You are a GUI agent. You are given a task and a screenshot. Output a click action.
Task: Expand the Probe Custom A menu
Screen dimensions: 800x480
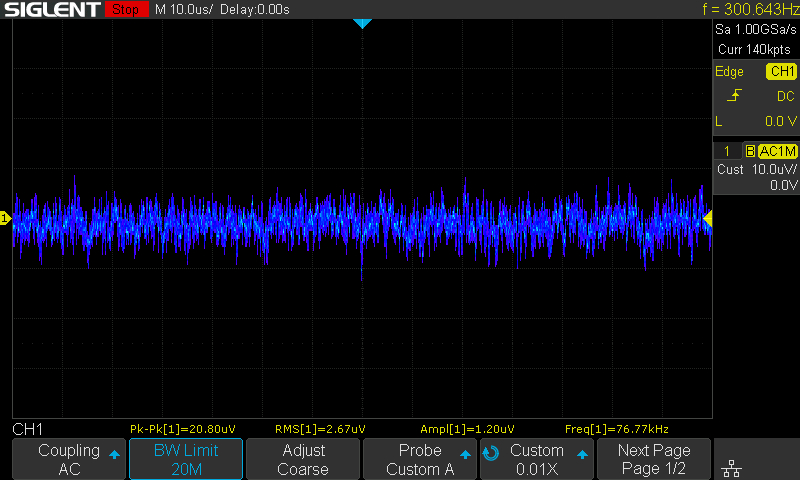420,460
